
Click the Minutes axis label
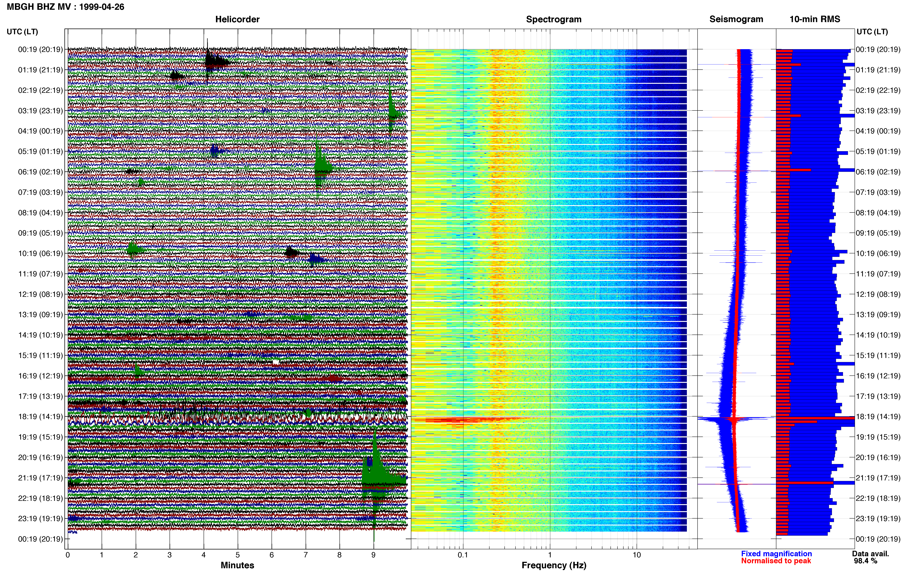tap(237, 565)
